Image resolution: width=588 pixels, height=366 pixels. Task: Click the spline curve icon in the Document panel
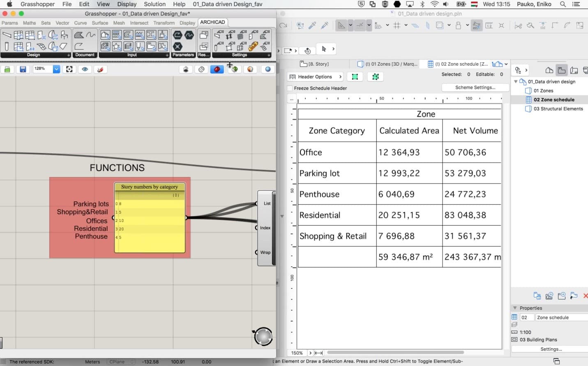point(90,35)
